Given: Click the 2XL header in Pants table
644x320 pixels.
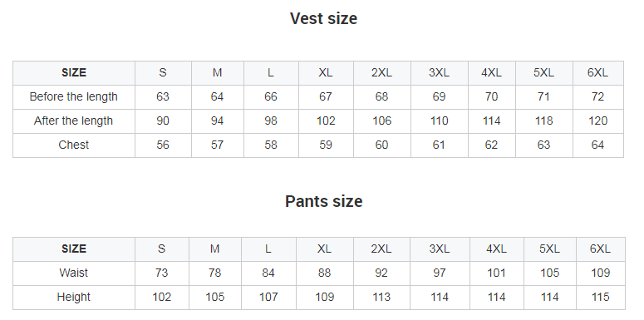Looking at the screenshot, I should 381,249.
